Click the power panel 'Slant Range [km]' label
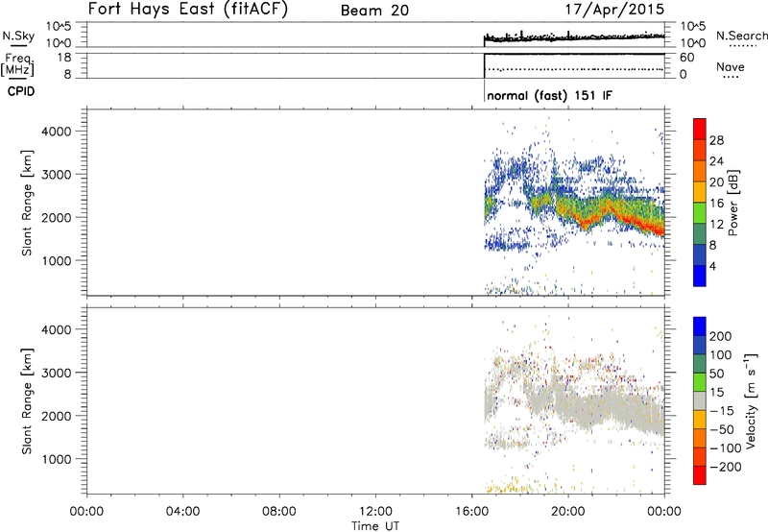The width and height of the screenshot is (768, 532). click(27, 203)
